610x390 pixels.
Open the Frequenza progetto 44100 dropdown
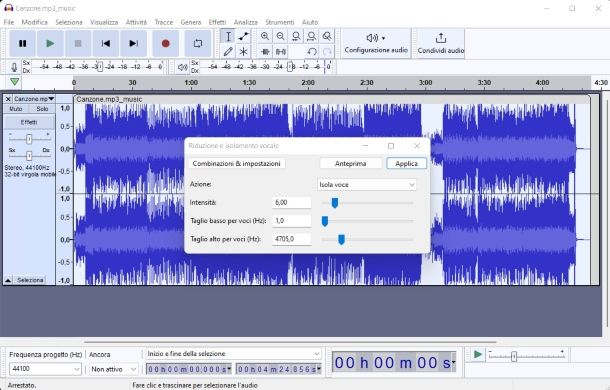(45, 369)
